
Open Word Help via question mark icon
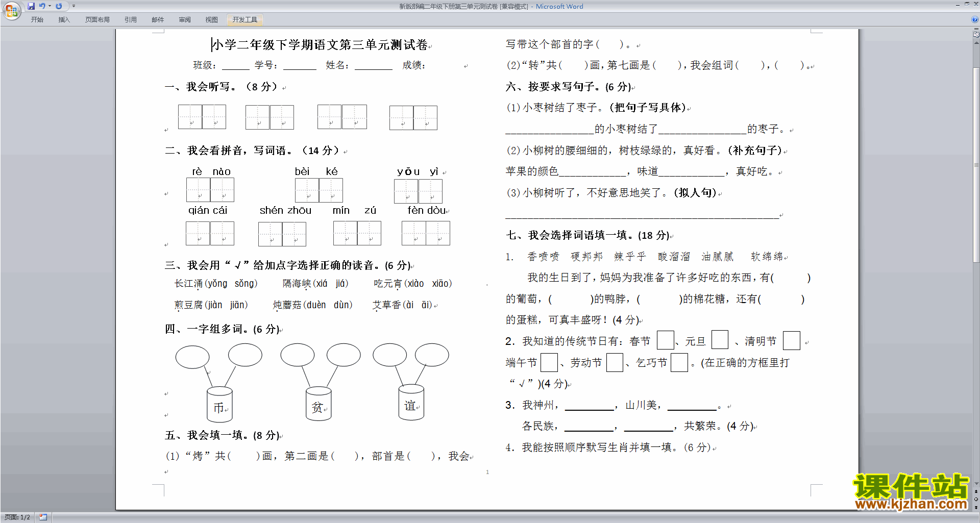click(x=975, y=19)
